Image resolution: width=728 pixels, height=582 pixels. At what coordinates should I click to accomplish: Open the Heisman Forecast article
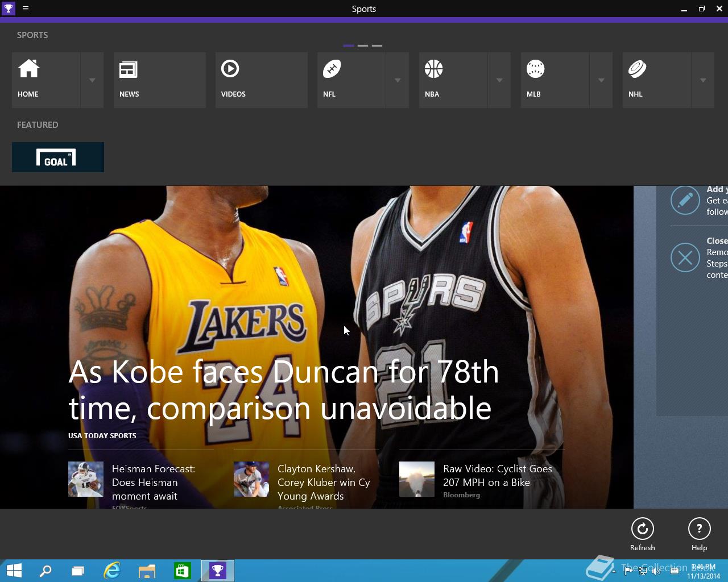[154, 483]
